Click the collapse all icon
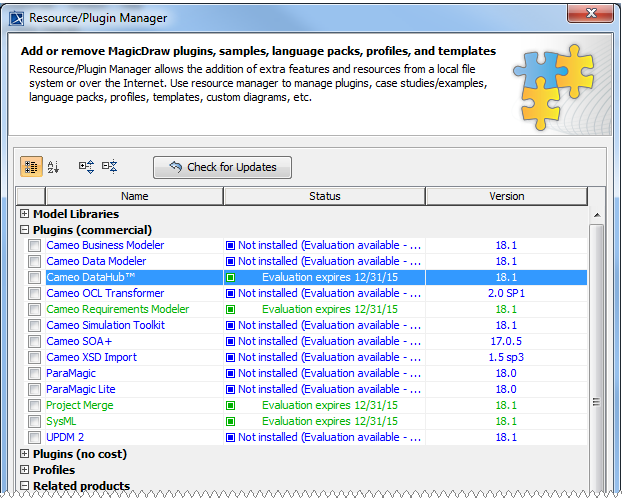 [109, 167]
